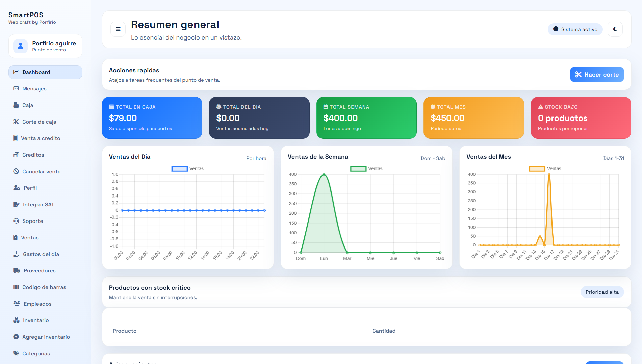Toggle Ventas legend in Ventas del Mes chart
Image resolution: width=642 pixels, height=364 pixels.
545,169
